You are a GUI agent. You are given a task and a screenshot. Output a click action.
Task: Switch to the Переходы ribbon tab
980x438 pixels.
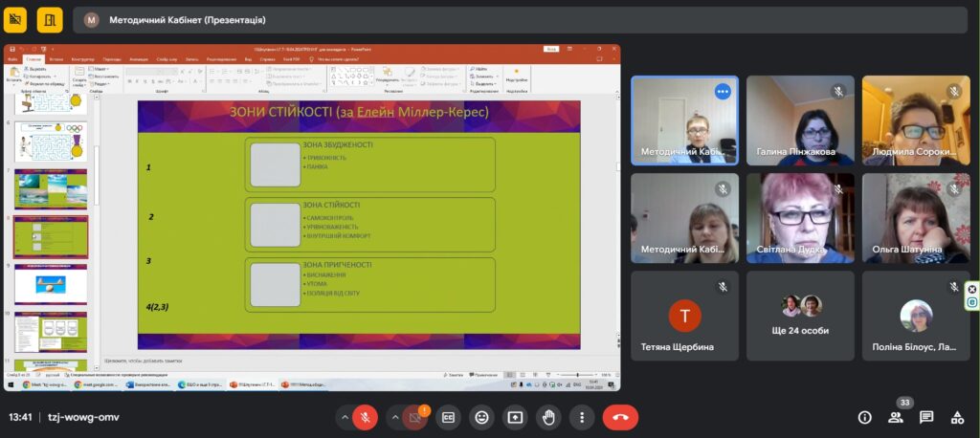112,59
